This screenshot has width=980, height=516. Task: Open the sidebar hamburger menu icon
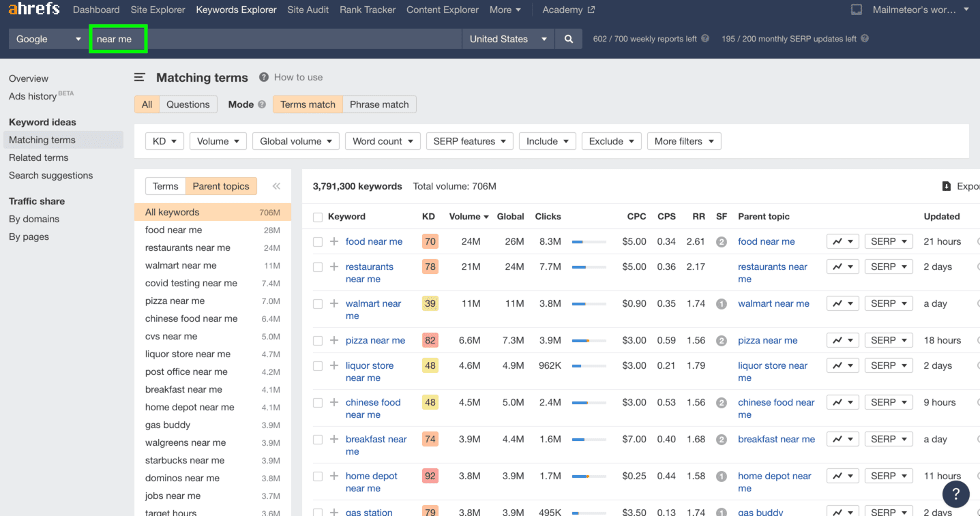pos(140,78)
